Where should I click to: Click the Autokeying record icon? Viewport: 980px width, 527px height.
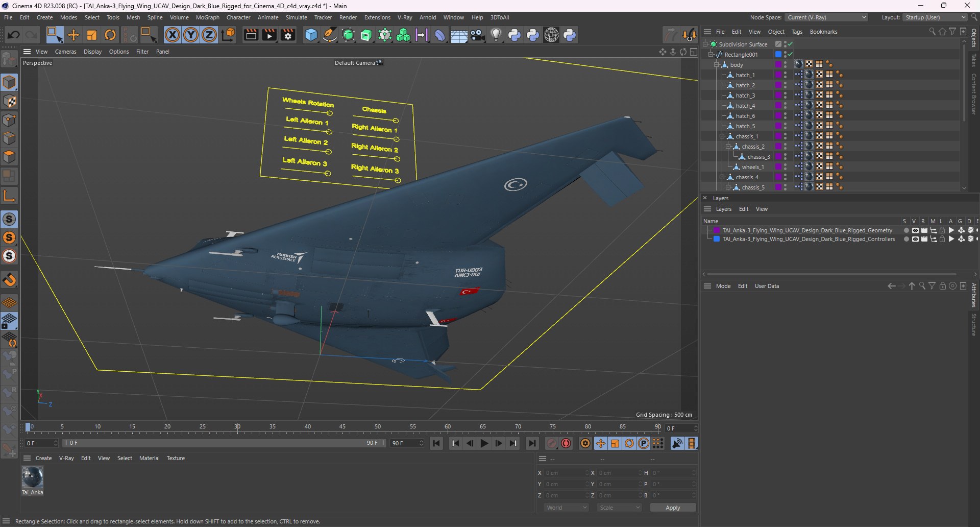[566, 443]
